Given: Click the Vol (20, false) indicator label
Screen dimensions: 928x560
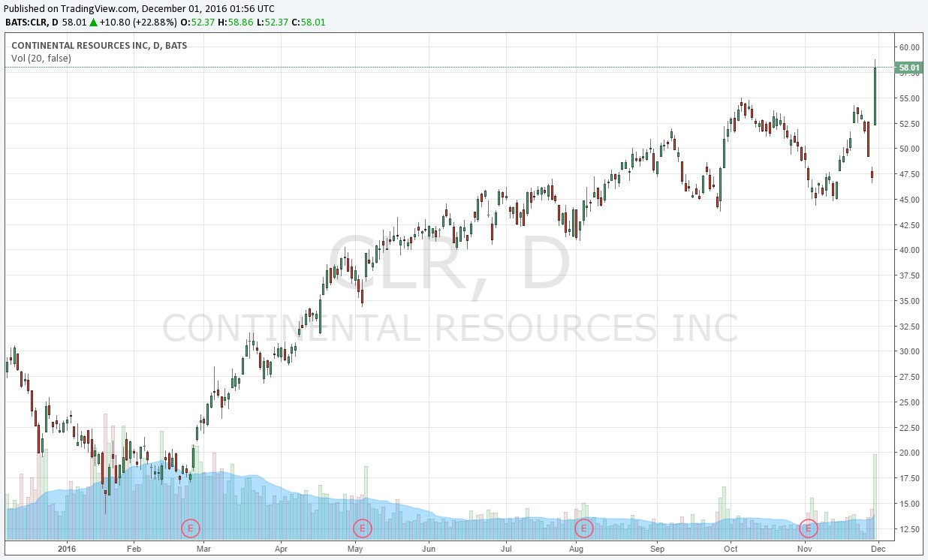Looking at the screenshot, I should pyautogui.click(x=41, y=58).
